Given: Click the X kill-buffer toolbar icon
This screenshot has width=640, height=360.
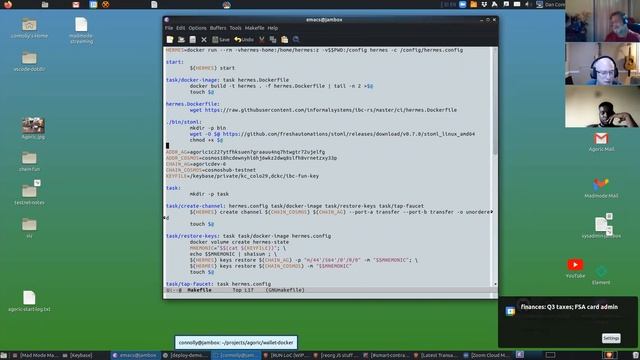Looking at the screenshot, I should click(204, 40).
